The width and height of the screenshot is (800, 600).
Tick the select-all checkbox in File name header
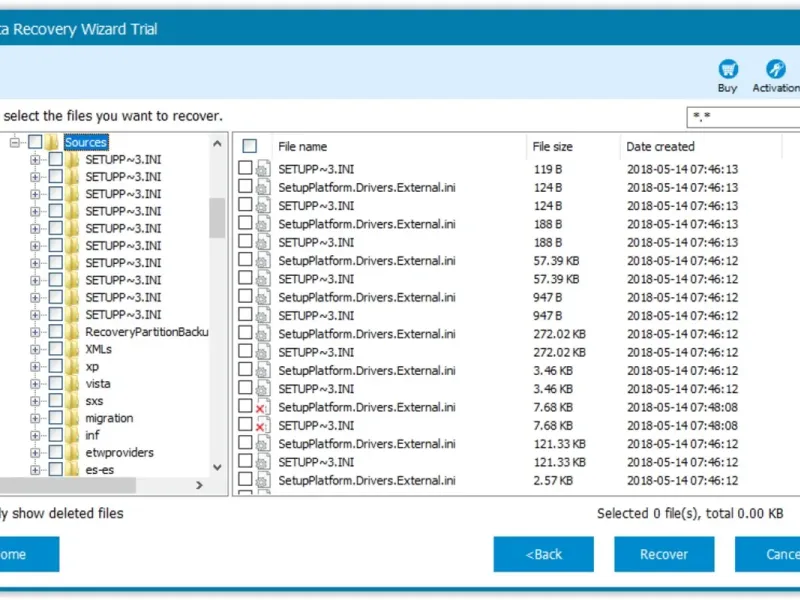[249, 146]
